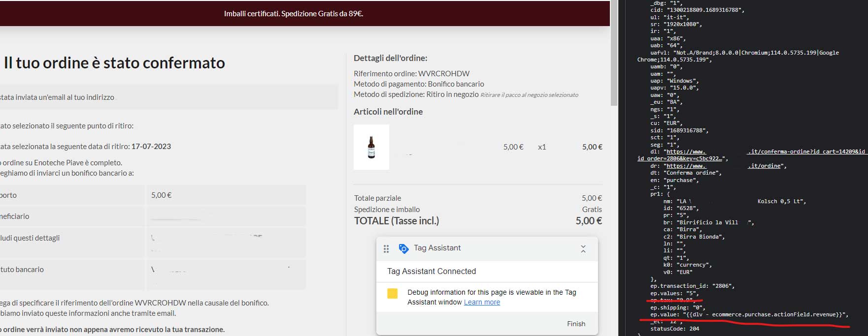Click the page vertical scrollbar thumb
The height and width of the screenshot is (336, 868).
pyautogui.click(x=614, y=54)
